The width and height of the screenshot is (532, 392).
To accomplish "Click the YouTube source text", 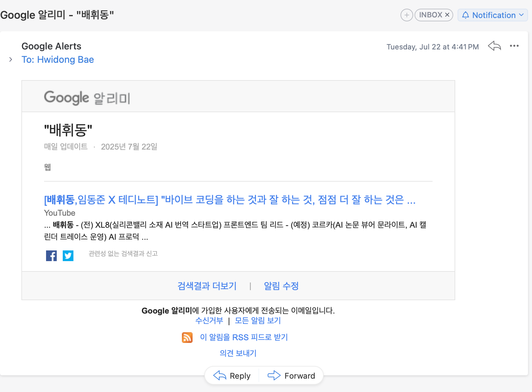I will click(60, 213).
